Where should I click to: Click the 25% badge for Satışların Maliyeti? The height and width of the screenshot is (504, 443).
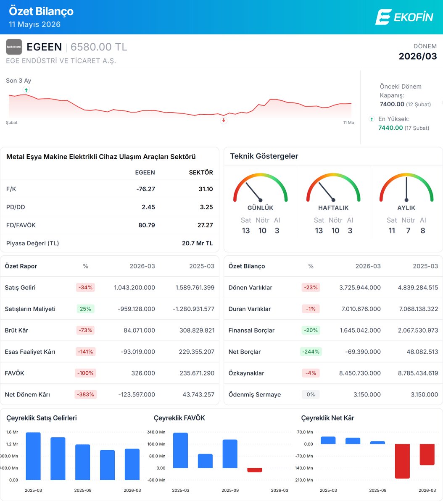coord(86,309)
